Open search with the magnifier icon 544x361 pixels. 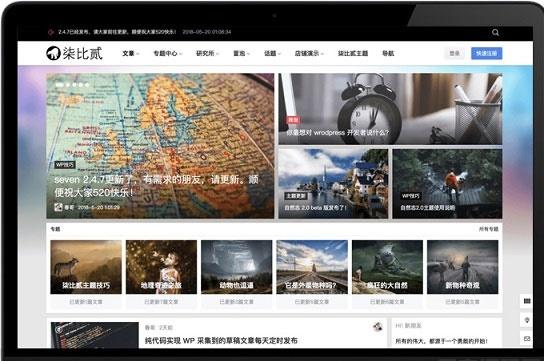pos(495,32)
